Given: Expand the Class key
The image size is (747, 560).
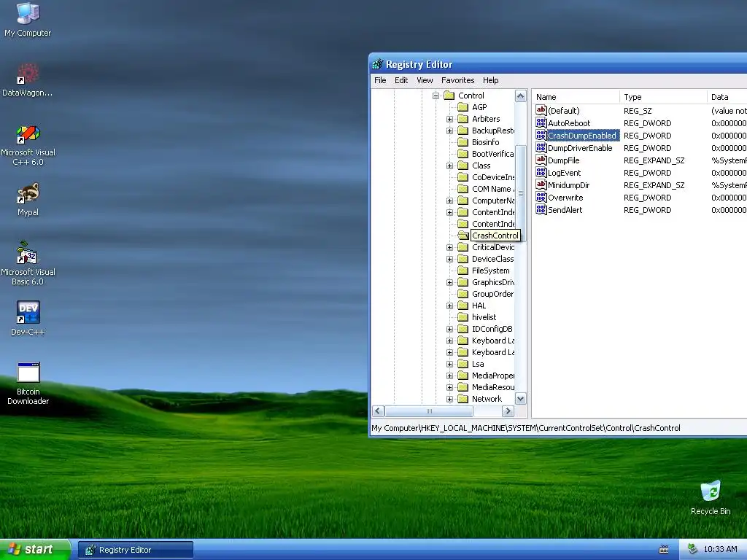Looking at the screenshot, I should coord(449,166).
